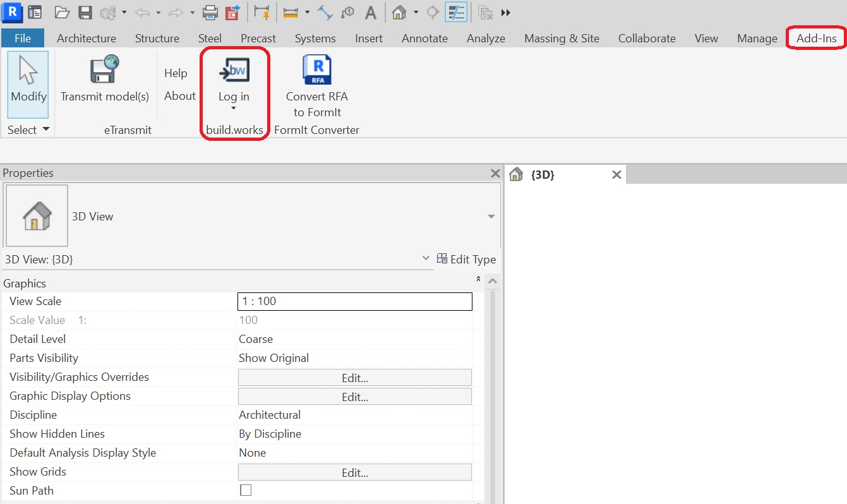Click the Section tool icon
Screen dimensions: 847x504
point(433,12)
